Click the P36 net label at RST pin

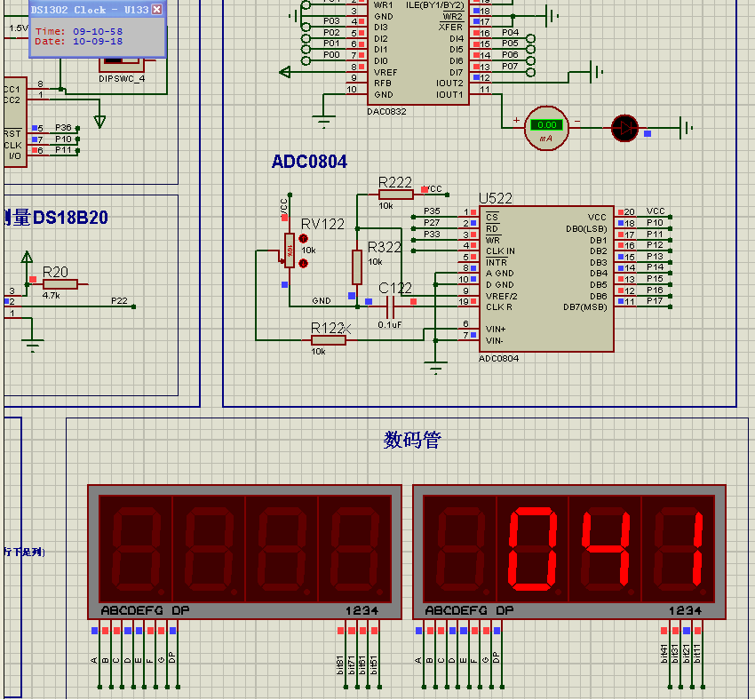[x=64, y=128]
